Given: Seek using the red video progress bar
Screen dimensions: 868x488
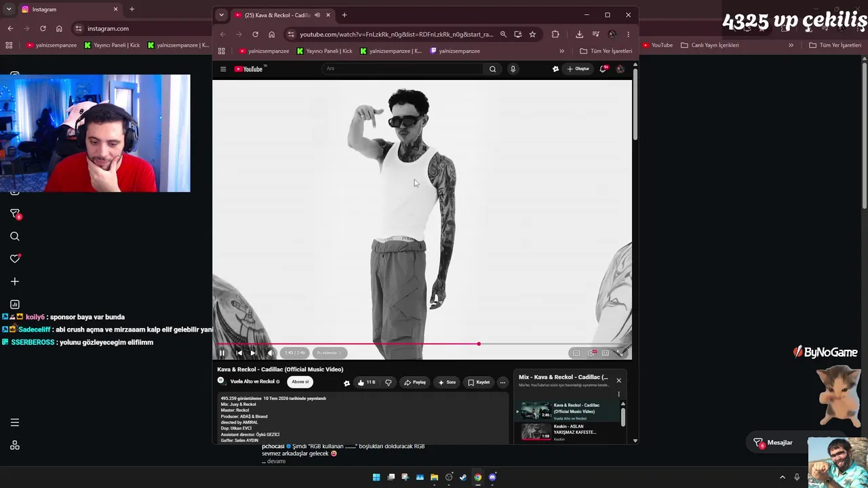Looking at the screenshot, I should [424, 344].
